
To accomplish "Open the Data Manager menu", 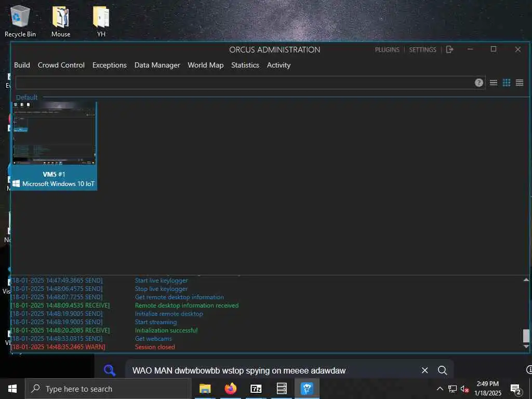I will [x=157, y=65].
